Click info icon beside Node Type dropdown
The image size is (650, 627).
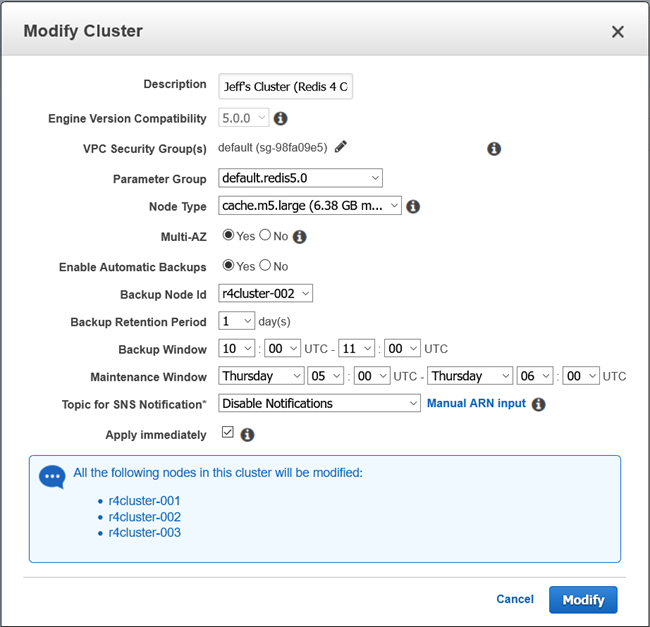413,207
